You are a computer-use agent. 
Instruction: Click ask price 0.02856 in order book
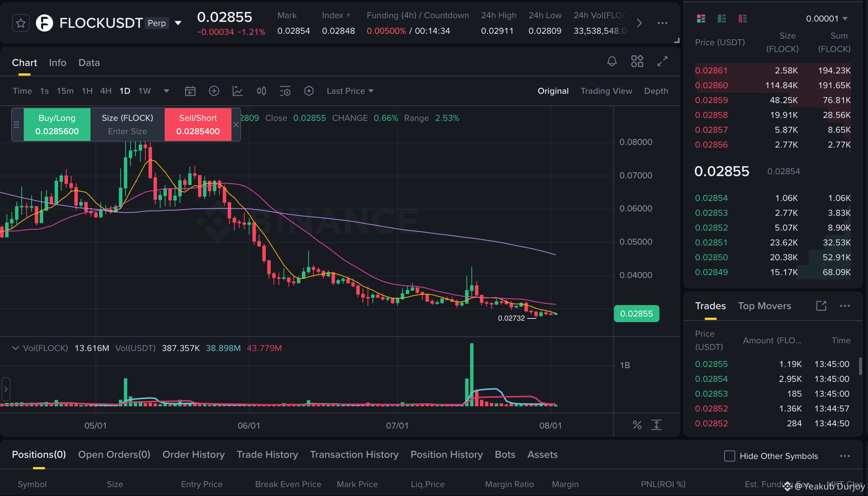tap(711, 145)
